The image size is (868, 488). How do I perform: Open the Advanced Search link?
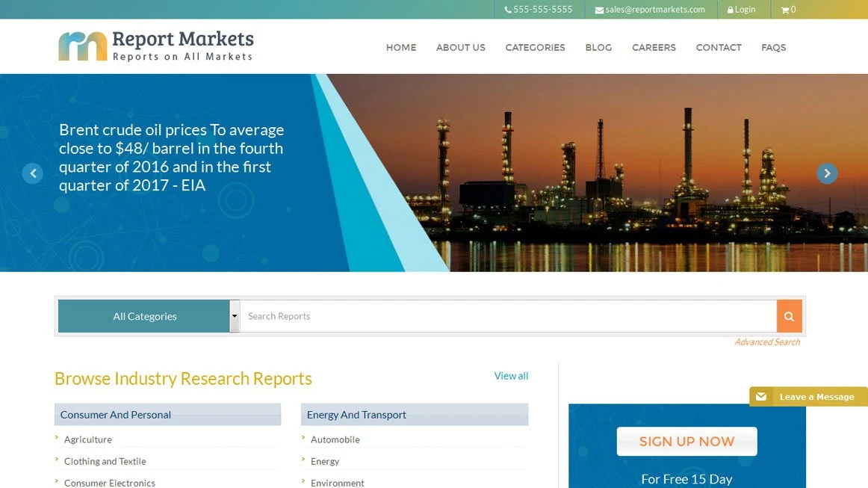(x=766, y=342)
